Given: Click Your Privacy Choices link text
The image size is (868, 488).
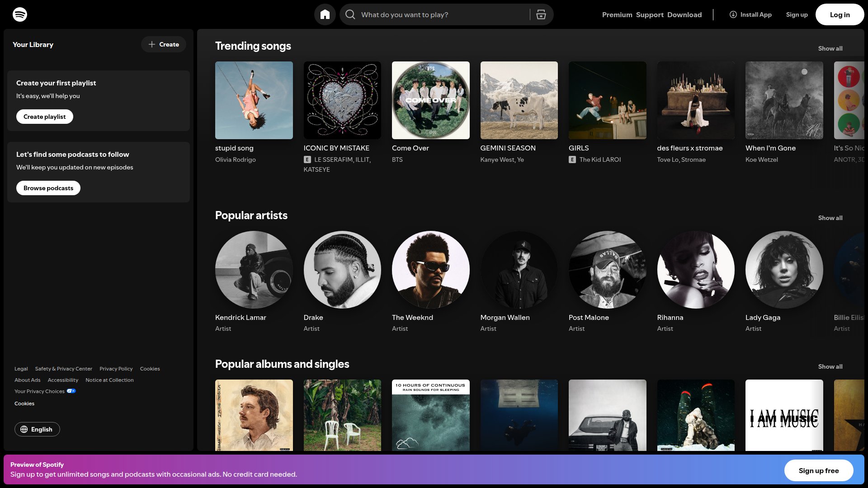Looking at the screenshot, I should click(39, 391).
